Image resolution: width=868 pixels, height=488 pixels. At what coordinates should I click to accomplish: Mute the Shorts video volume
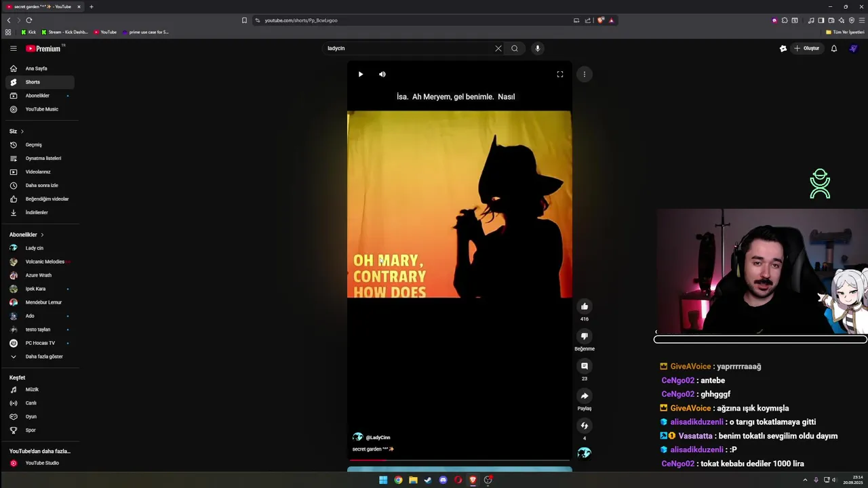(x=382, y=74)
